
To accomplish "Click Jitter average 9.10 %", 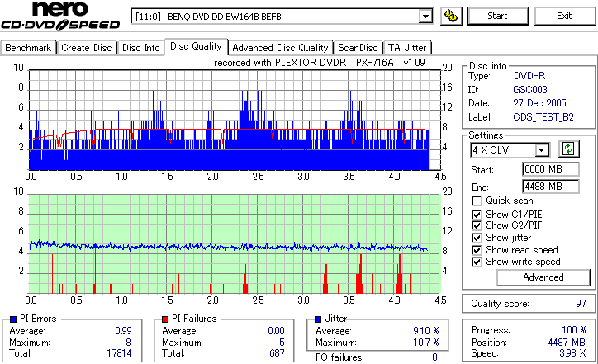I will coord(426,331).
